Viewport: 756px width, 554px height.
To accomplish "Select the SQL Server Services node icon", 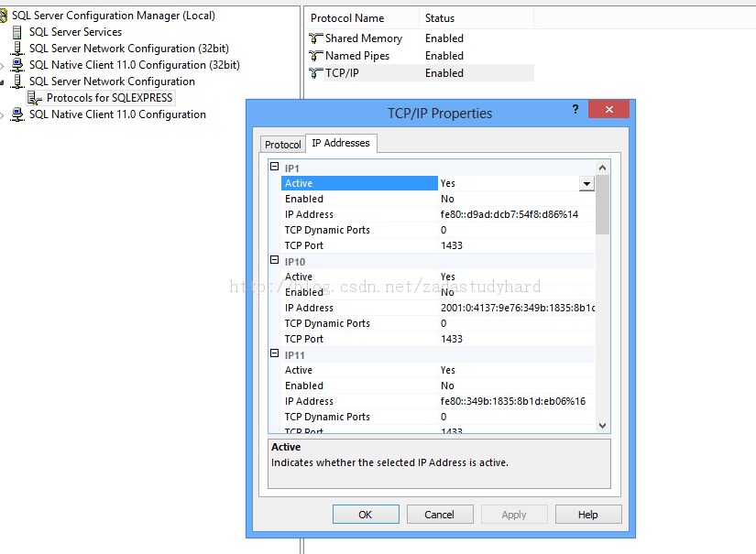I will (17, 32).
